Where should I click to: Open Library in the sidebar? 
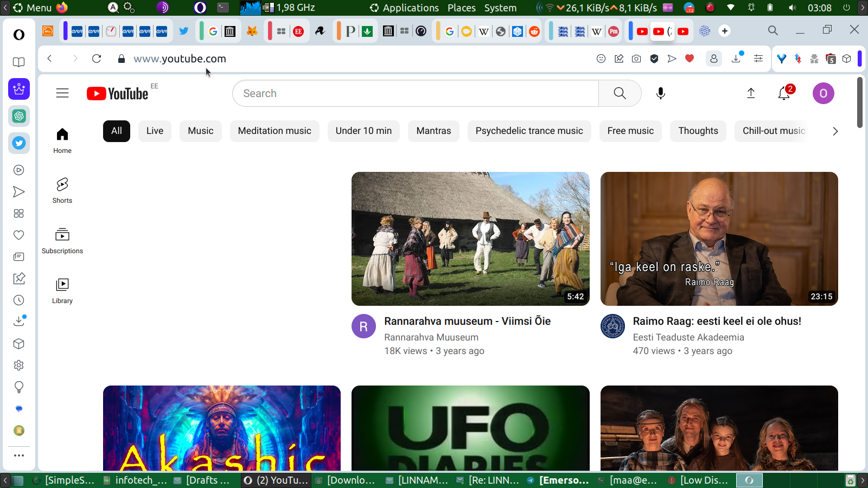pyautogui.click(x=62, y=291)
